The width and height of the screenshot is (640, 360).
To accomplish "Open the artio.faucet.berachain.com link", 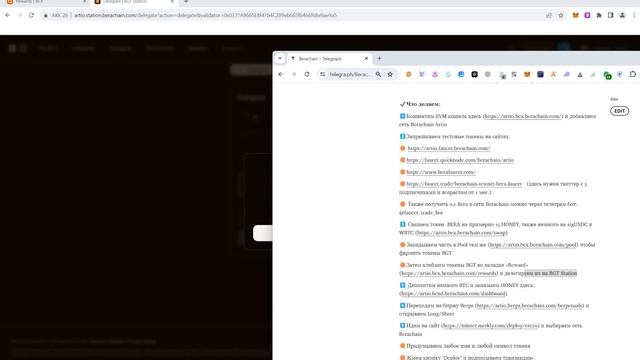I will coord(449,148).
